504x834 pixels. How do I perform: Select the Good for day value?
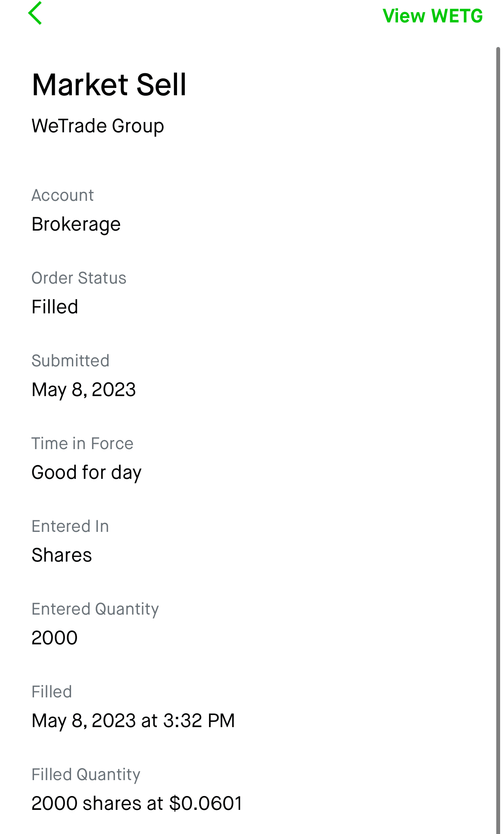(x=87, y=473)
